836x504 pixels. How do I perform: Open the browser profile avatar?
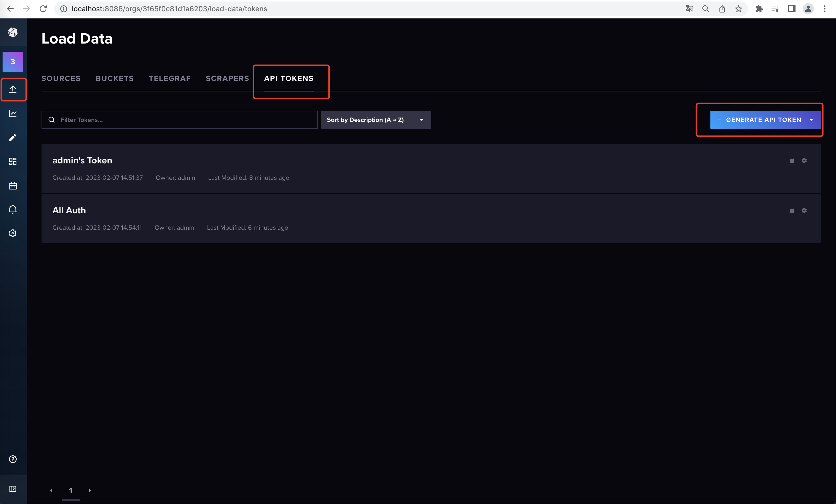tap(808, 8)
